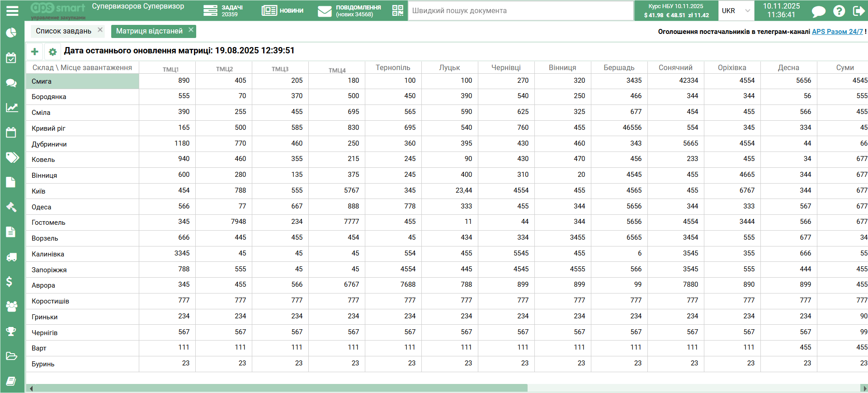Screen dimensions: 868x393
Task: Close the Матриця відстаней tab
Action: (191, 30)
